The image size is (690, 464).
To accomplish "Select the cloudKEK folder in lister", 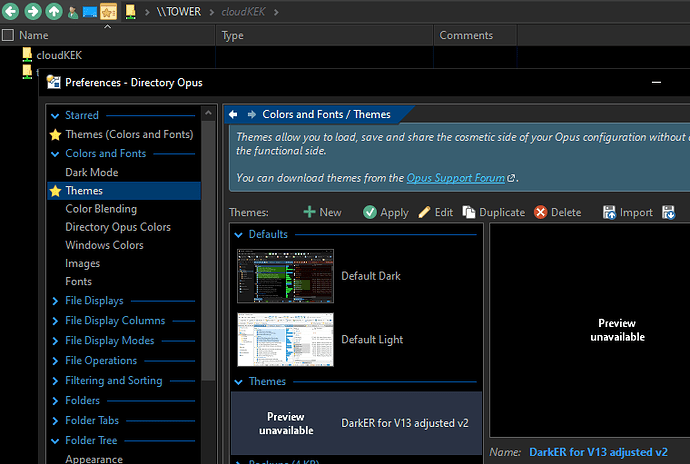I will pos(59,55).
